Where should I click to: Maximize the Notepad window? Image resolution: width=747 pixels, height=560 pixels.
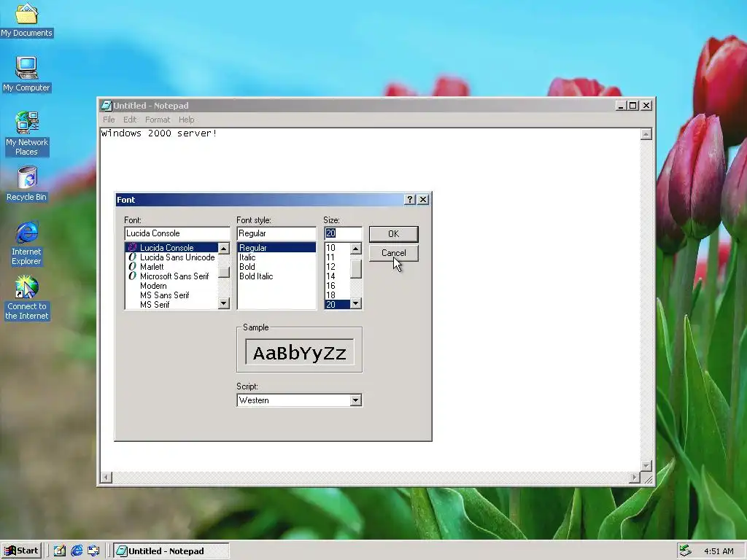(632, 106)
